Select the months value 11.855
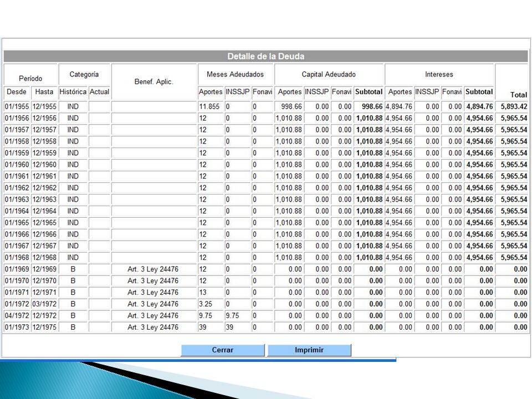 click(209, 106)
